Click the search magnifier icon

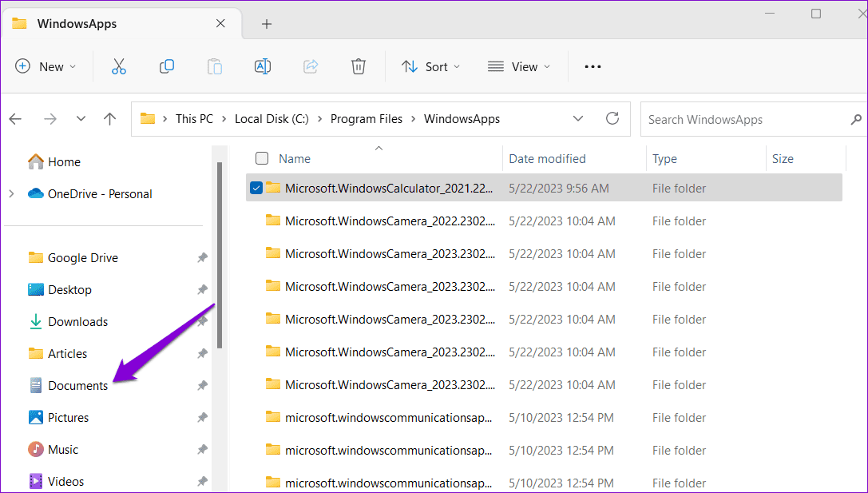pos(856,119)
